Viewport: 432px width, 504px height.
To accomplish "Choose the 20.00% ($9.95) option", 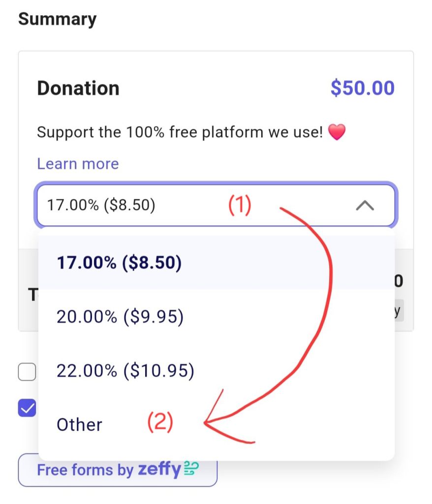I will click(x=216, y=316).
